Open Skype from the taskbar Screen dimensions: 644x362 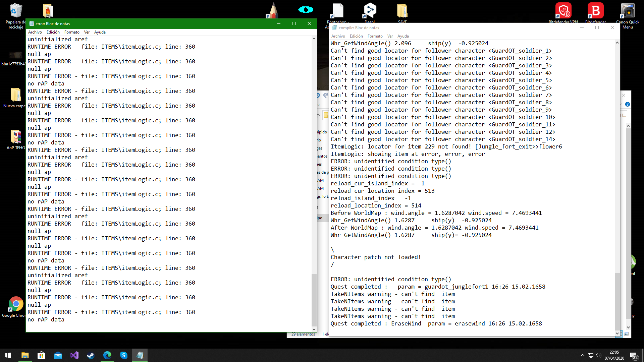click(x=124, y=355)
